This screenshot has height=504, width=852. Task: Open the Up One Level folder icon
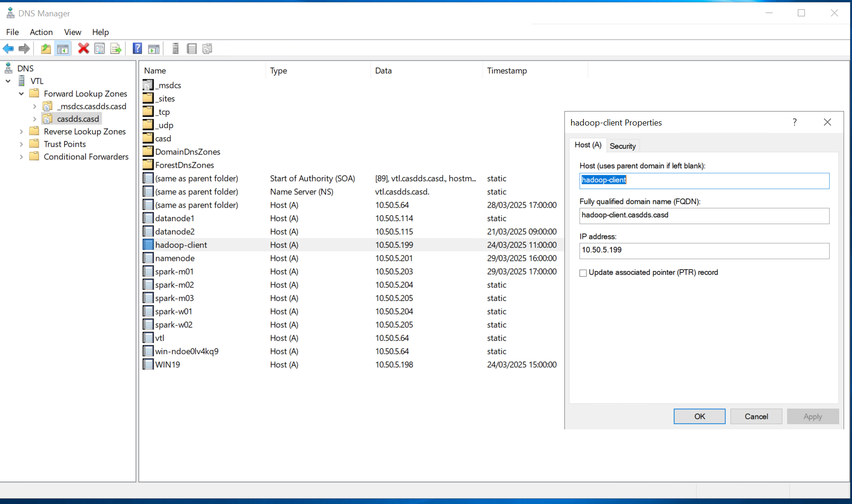[45, 48]
